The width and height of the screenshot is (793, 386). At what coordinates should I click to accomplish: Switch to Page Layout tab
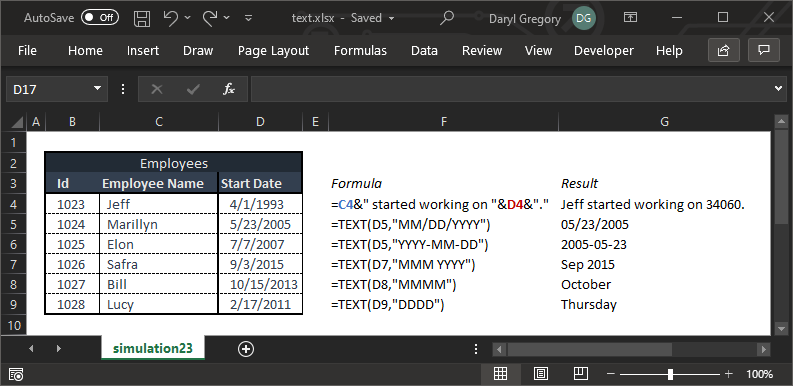point(274,51)
